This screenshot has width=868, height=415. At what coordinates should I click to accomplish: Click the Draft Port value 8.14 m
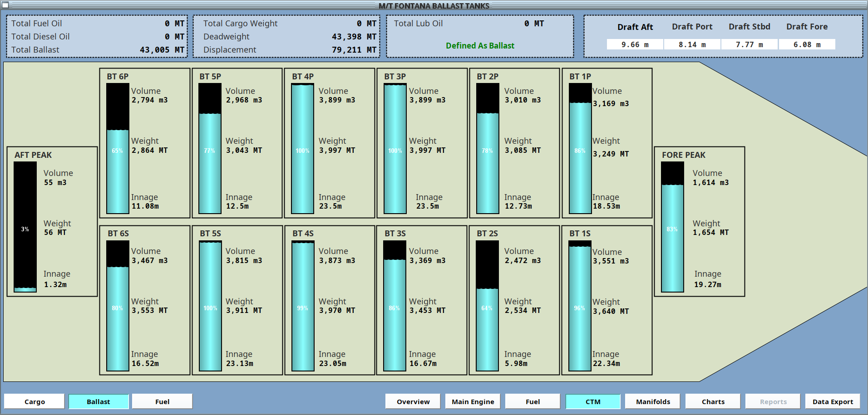(x=692, y=44)
